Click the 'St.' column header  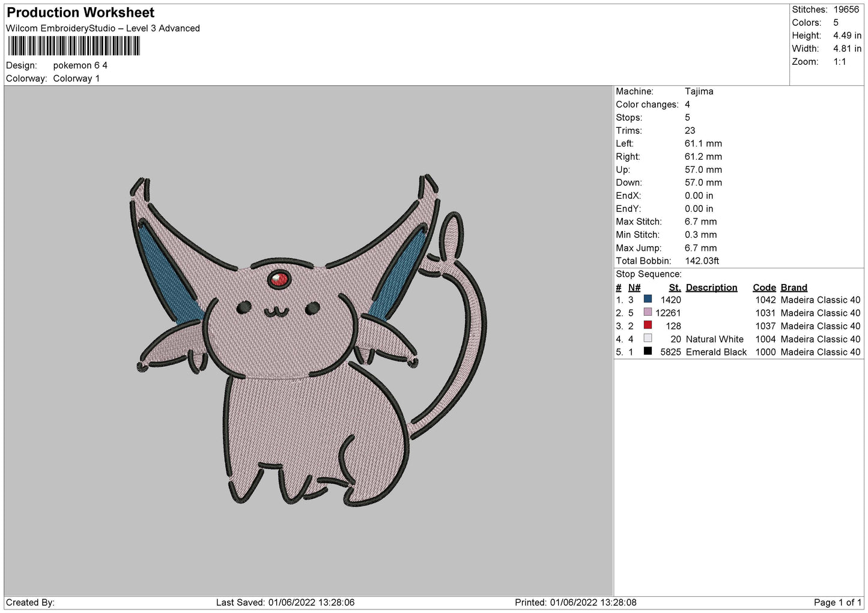[x=675, y=288]
